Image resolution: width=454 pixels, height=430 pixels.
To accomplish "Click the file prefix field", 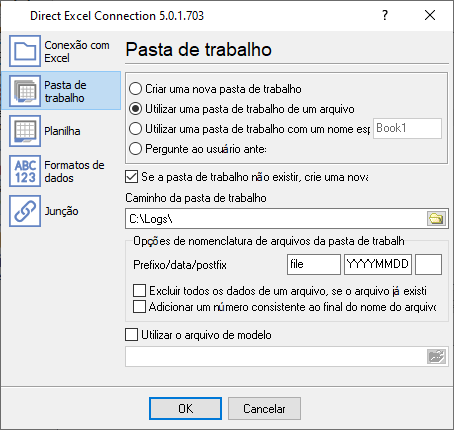I will (x=314, y=264).
